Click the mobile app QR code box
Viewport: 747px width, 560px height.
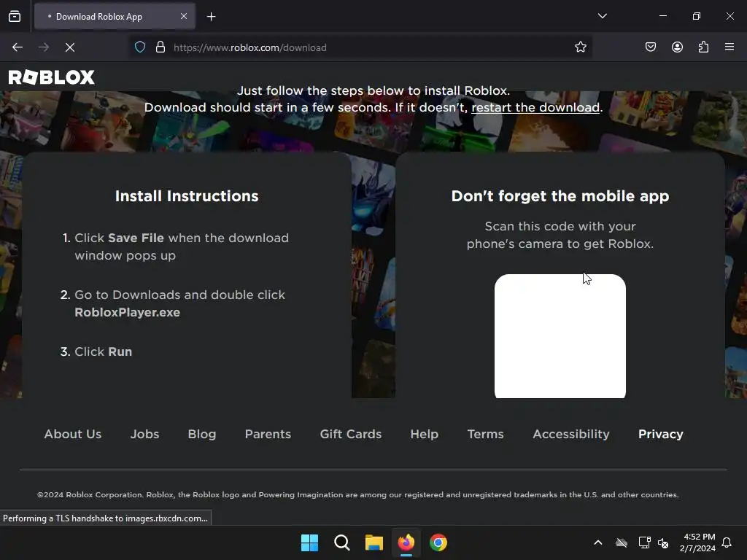pos(560,335)
